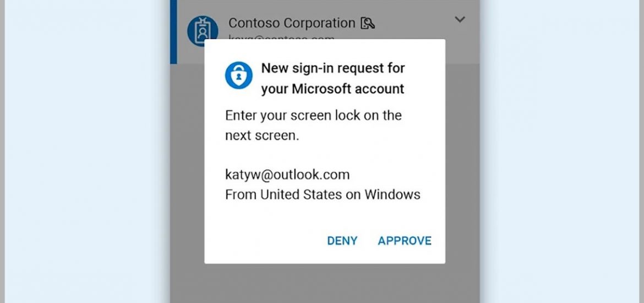644x303 pixels.
Task: Click the dimmed row right of Contoso Corporation text
Action: [x=415, y=24]
